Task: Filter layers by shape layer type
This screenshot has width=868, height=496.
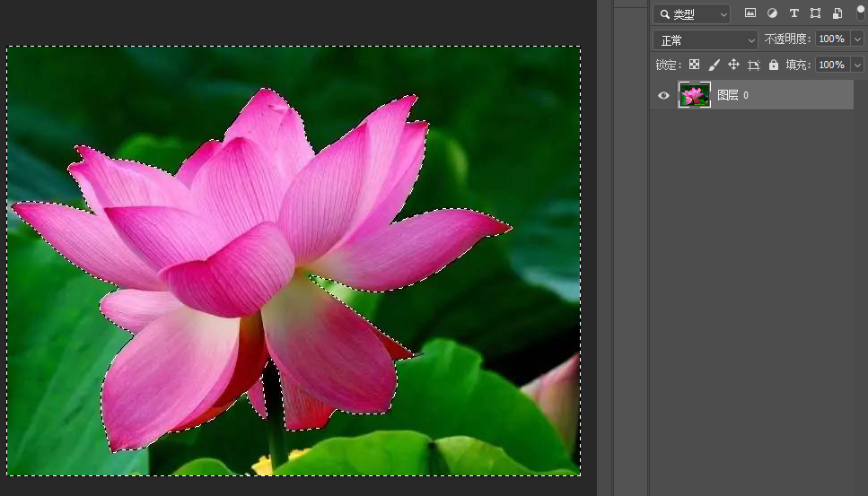Action: (x=815, y=13)
